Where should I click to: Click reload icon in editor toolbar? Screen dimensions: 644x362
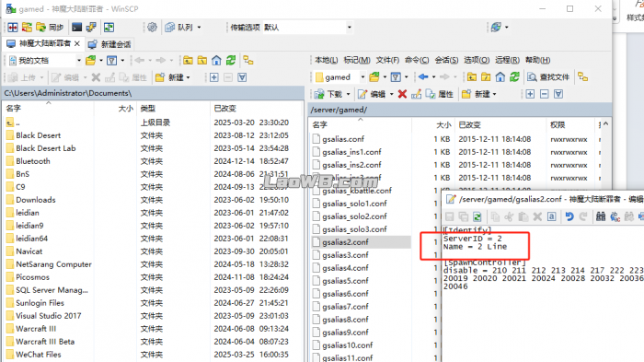coord(477,216)
